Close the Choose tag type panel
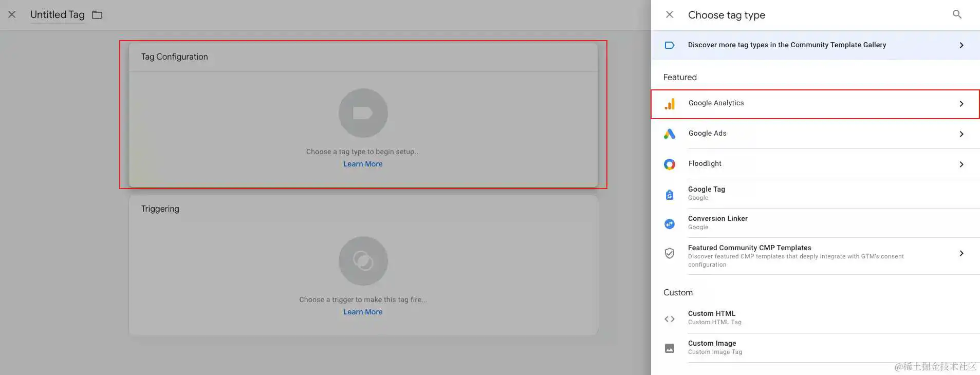Image resolution: width=980 pixels, height=375 pixels. pyautogui.click(x=669, y=14)
